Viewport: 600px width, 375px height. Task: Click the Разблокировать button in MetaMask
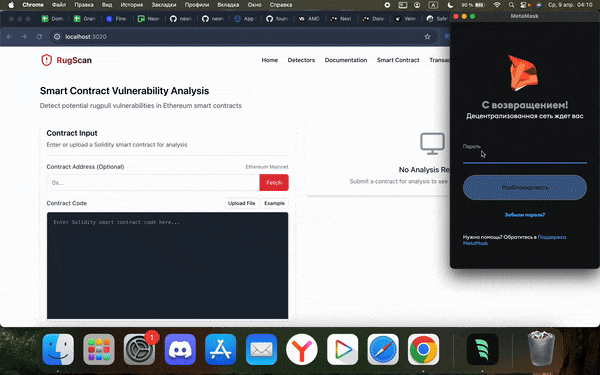click(525, 188)
